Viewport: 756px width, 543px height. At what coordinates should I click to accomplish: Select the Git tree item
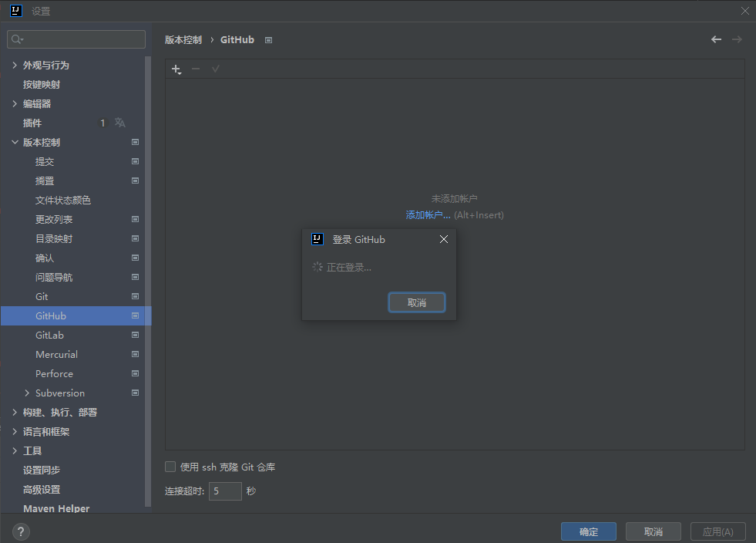tap(42, 297)
